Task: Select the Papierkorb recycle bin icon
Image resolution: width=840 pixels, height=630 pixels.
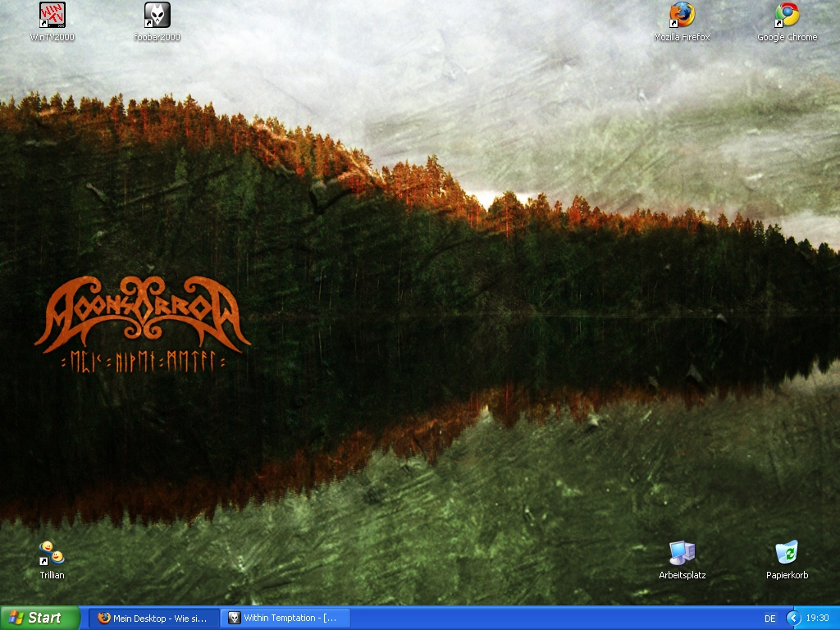Action: pyautogui.click(x=787, y=553)
